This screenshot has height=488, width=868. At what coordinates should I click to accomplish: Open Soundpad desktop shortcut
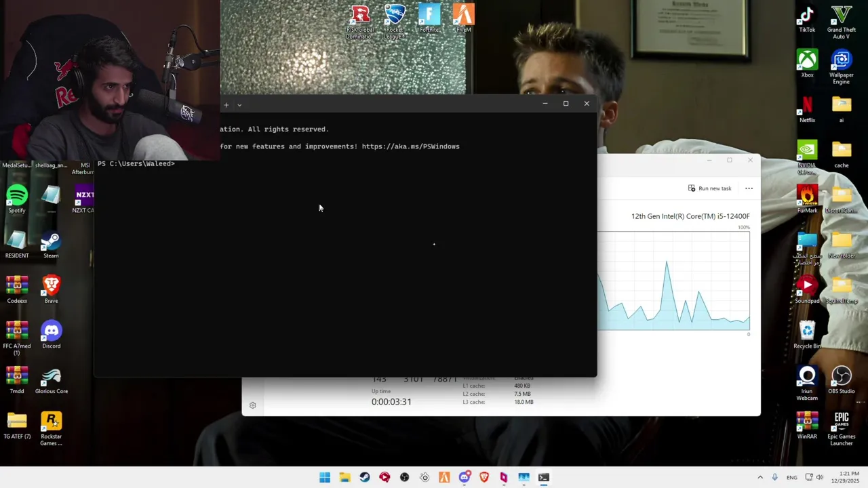pyautogui.click(x=807, y=290)
